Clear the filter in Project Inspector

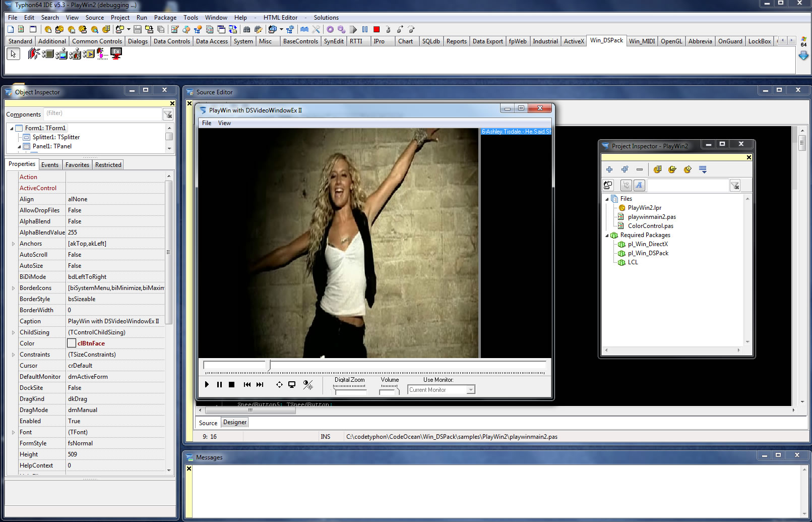tap(735, 186)
